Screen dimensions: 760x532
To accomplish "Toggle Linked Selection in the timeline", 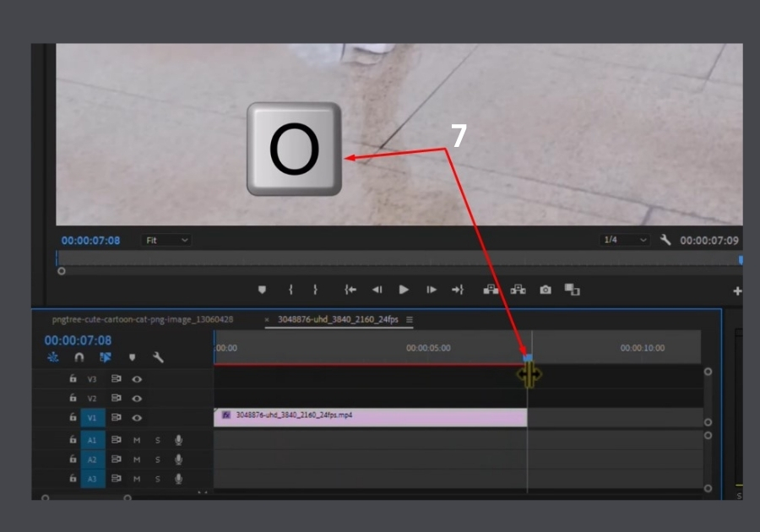I will tap(106, 357).
